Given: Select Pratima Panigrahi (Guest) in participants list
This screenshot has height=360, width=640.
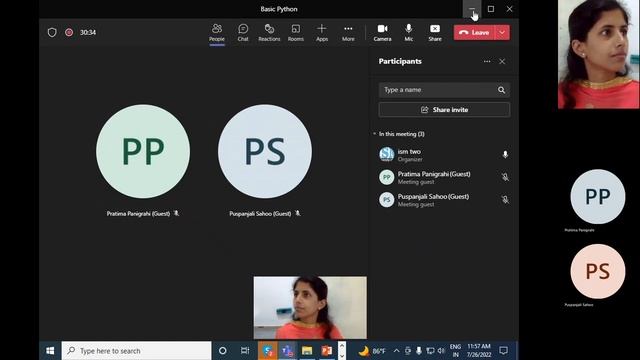Looking at the screenshot, I should click(x=444, y=177).
